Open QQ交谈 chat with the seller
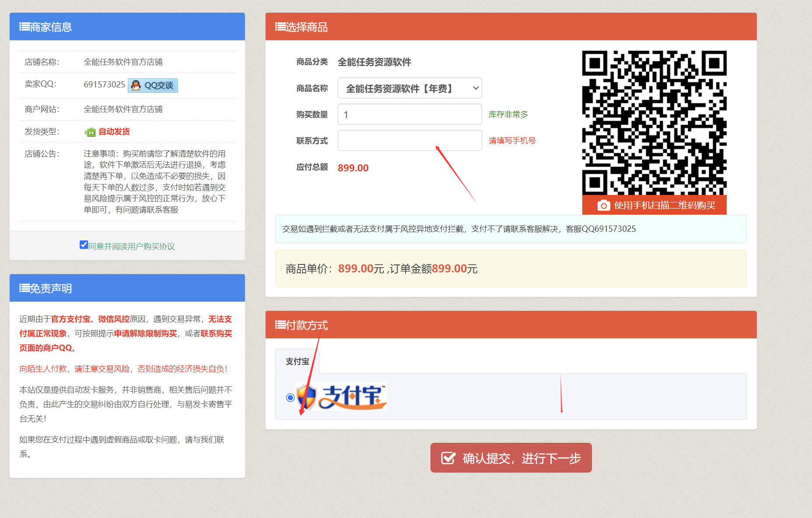The height and width of the screenshot is (518, 812). tap(153, 85)
